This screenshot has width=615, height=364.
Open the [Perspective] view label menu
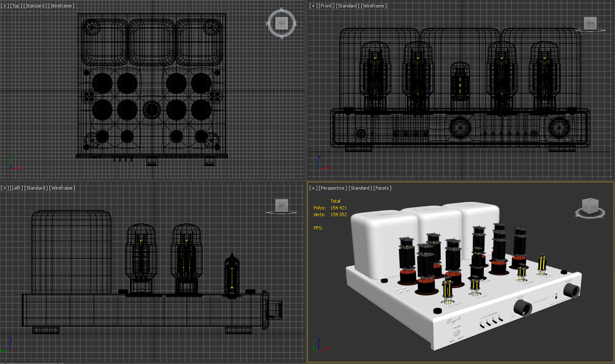pyautogui.click(x=333, y=188)
